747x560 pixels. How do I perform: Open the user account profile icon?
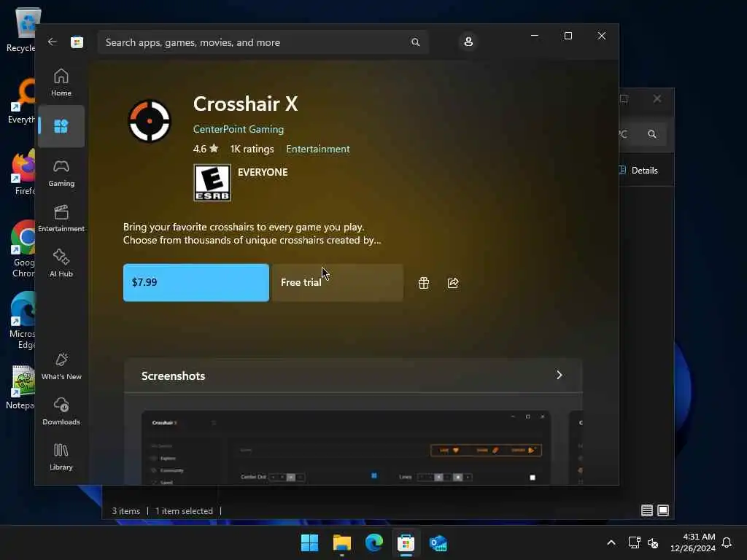tap(468, 42)
